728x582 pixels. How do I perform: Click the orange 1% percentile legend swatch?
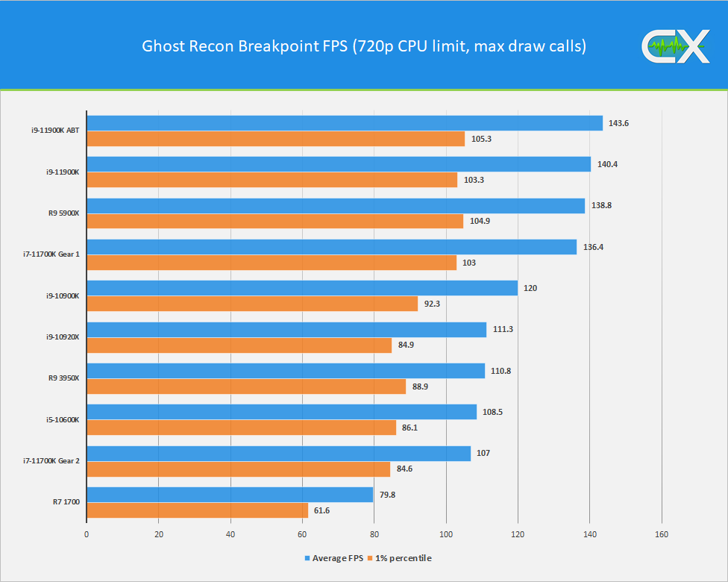click(370, 558)
